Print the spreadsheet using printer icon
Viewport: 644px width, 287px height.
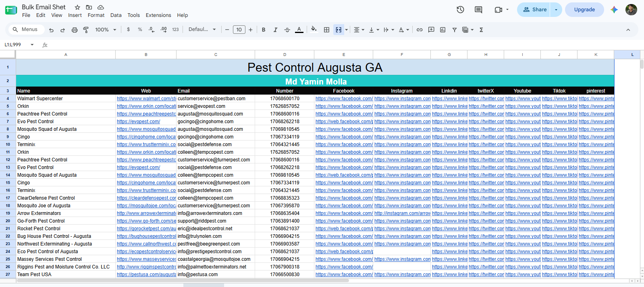(75, 30)
